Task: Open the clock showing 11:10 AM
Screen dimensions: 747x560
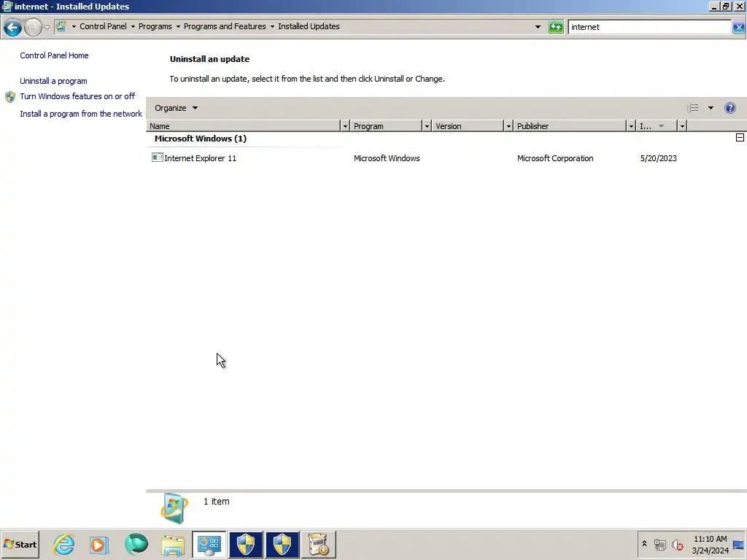Action: (x=711, y=544)
